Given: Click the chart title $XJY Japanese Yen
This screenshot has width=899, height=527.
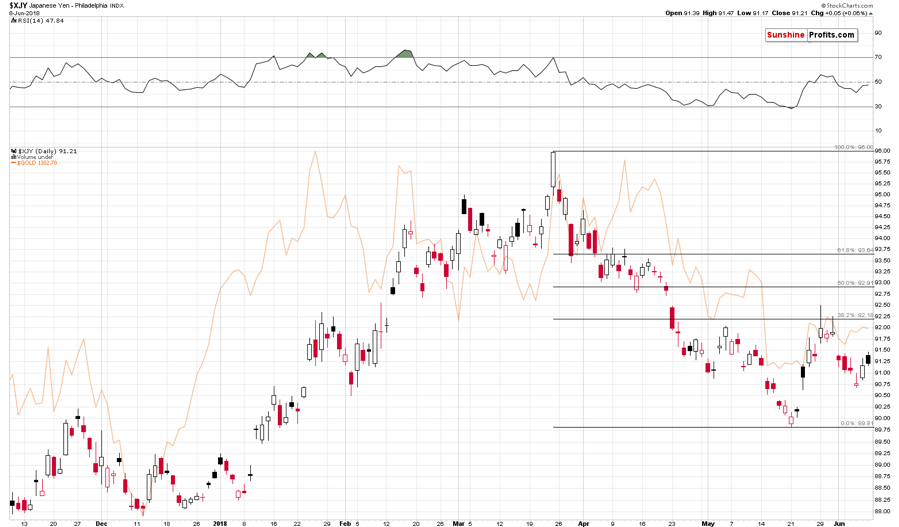Looking at the screenshot, I should coord(41,5).
